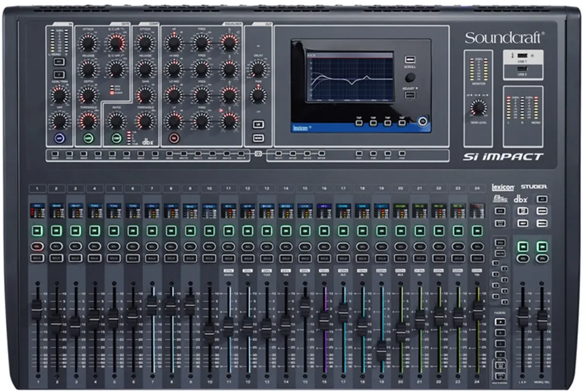Viewport: 583px width, 392px height.
Task: Toggle channel 1 ON button
Action: [37, 231]
